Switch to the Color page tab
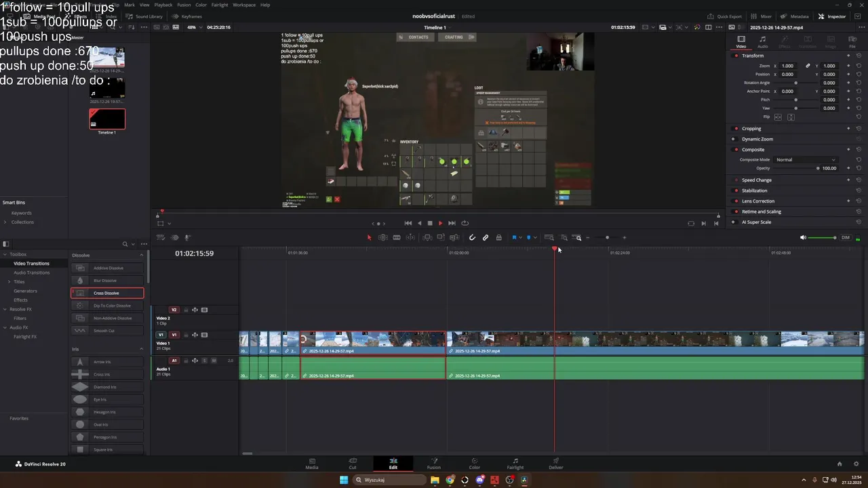This screenshot has height=488, width=868. 475,464
